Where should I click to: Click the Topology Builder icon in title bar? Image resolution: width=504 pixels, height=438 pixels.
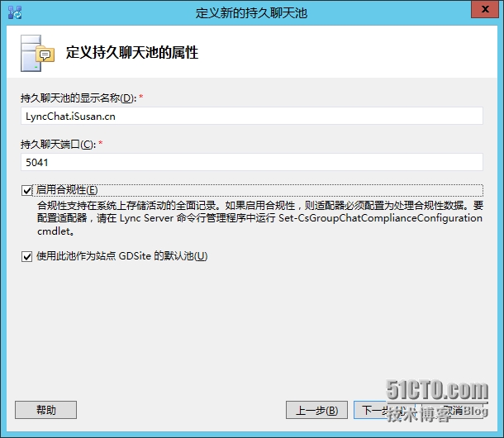pyautogui.click(x=15, y=12)
